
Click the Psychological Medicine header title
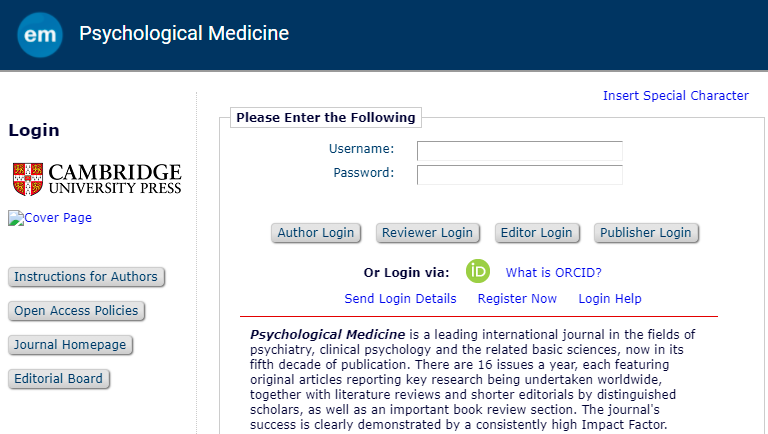(184, 34)
